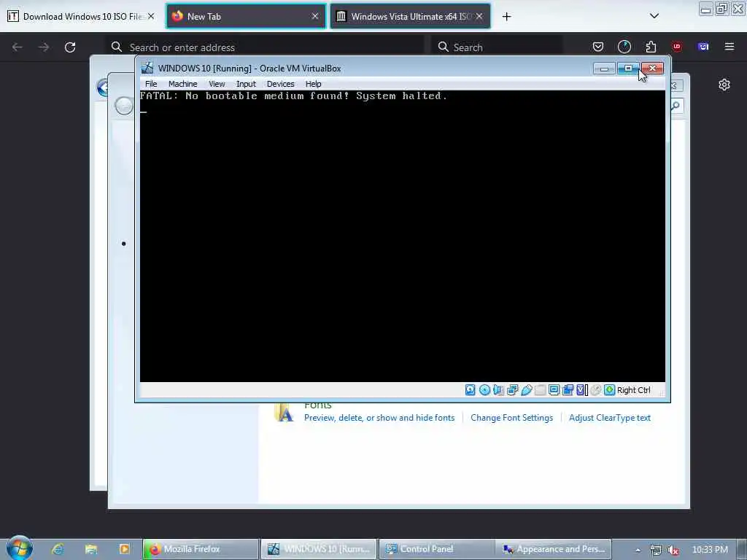Switch to WINDOWS 10 VirtualBox taskbar button
Screen dimensions: 747x560
pyautogui.click(x=319, y=549)
